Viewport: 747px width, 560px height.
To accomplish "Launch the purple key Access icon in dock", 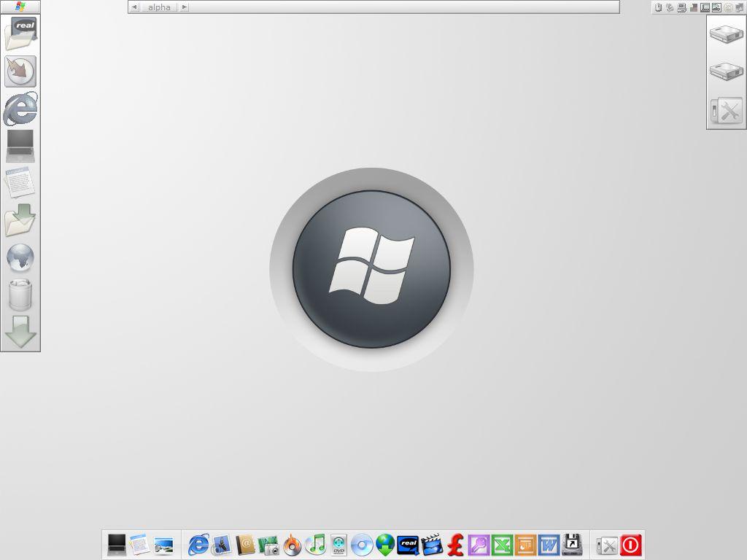I will 479,545.
